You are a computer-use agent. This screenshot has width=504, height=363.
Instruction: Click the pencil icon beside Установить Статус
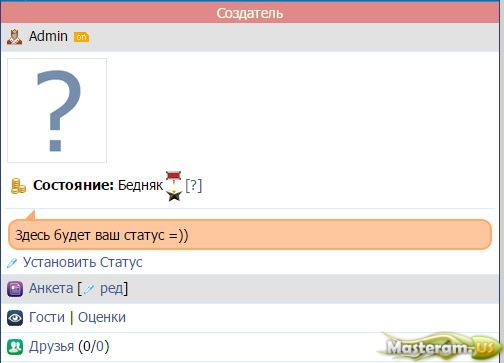tap(12, 263)
